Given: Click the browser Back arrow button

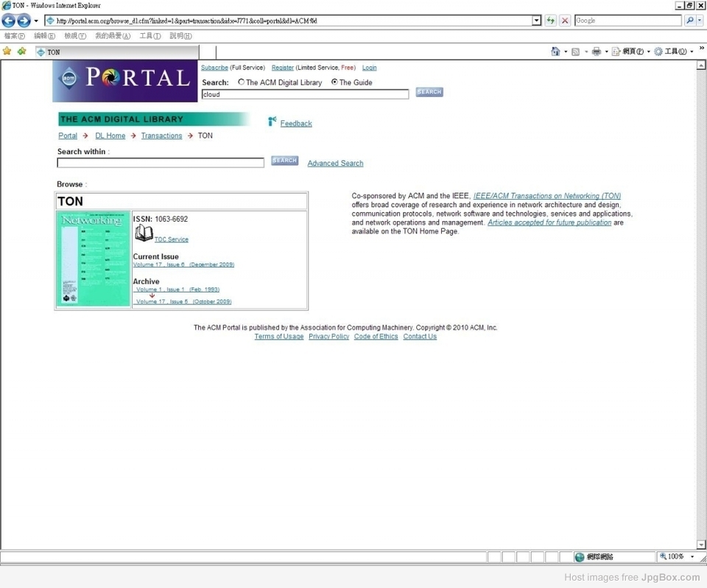Looking at the screenshot, I should (9, 21).
